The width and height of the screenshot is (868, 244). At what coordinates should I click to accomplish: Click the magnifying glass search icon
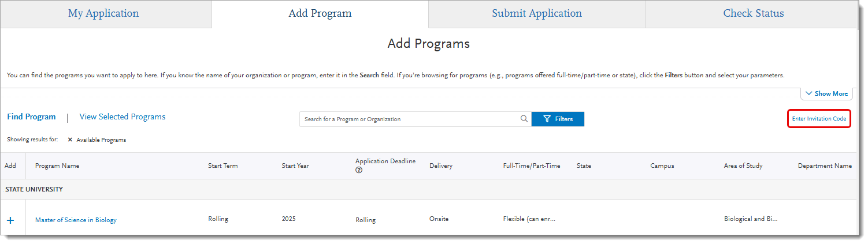click(x=524, y=119)
